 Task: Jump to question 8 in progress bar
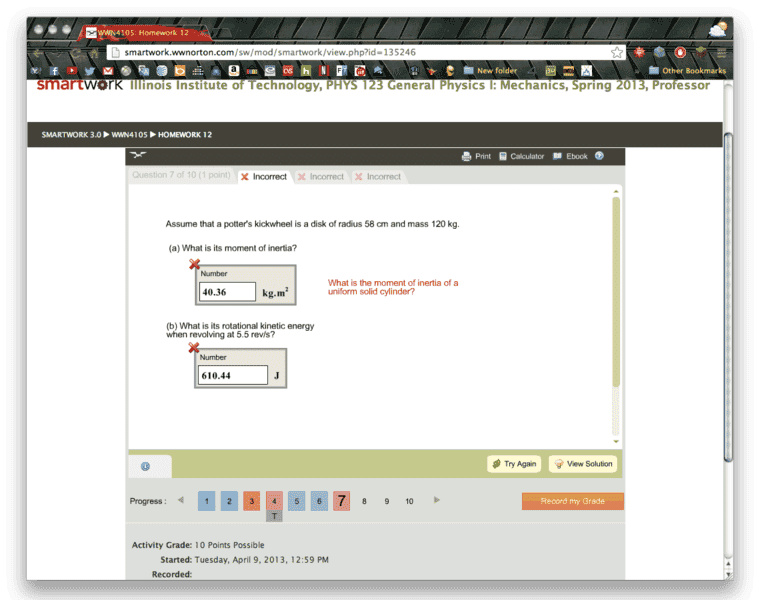pyautogui.click(x=364, y=501)
